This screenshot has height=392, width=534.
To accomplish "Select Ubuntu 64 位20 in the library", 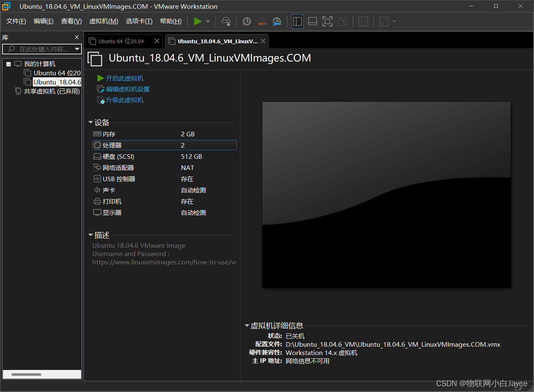I will click(x=57, y=73).
